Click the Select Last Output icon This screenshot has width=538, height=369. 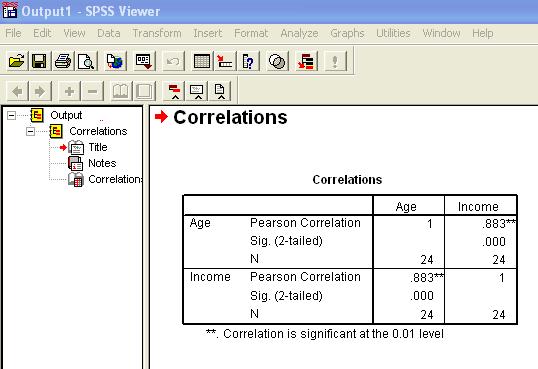(306, 61)
